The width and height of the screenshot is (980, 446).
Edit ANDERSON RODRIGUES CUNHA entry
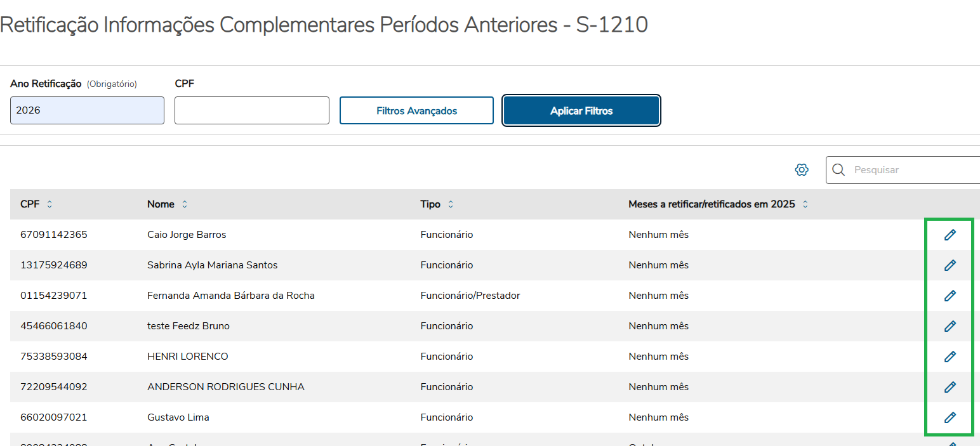[x=950, y=387]
